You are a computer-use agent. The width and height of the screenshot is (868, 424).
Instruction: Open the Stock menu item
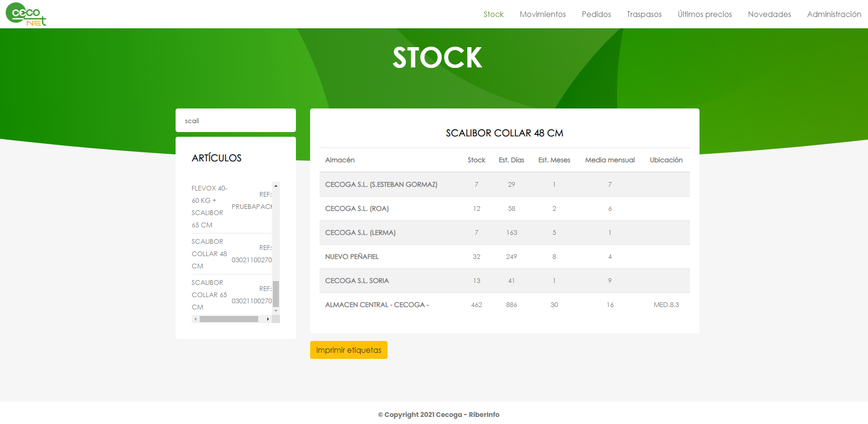coord(493,14)
